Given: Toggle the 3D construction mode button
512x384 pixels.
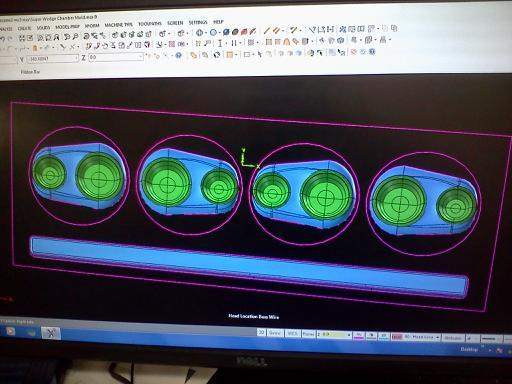Looking at the screenshot, I should coord(261,332).
